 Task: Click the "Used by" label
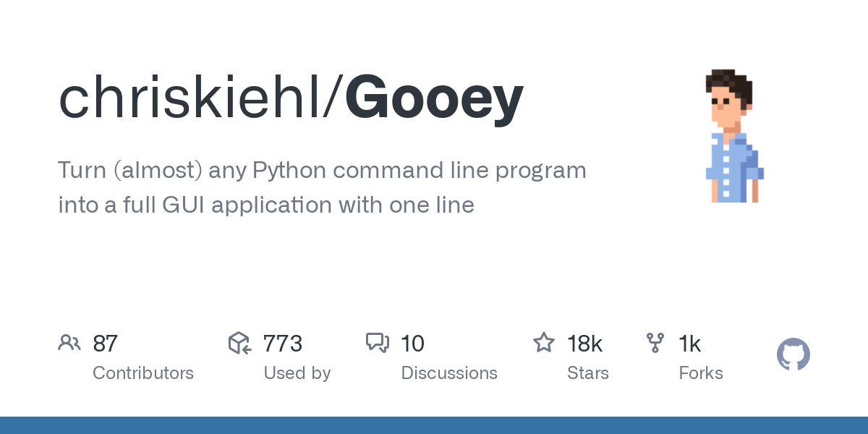click(x=297, y=373)
